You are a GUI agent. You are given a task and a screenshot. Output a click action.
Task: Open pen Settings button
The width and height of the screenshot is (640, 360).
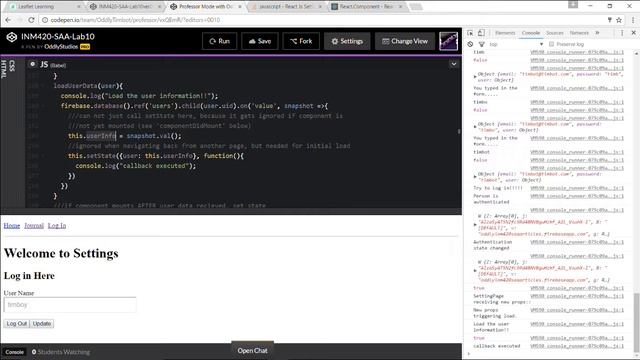tap(347, 41)
